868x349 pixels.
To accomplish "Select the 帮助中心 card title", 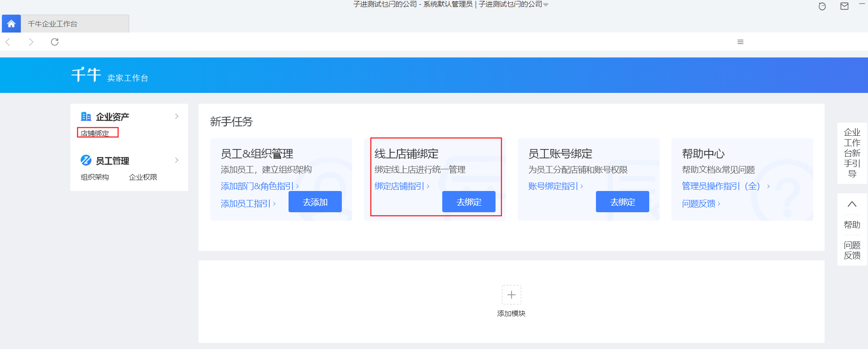I will point(703,154).
